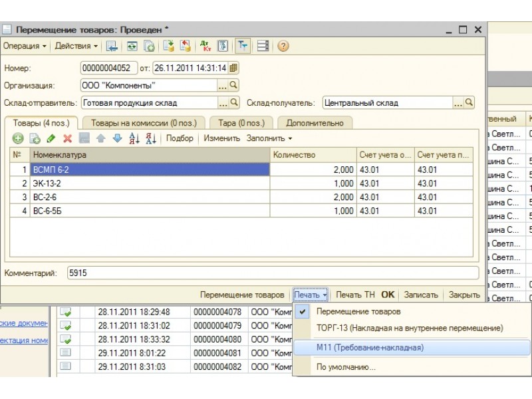Click the Печать ТН button
532x399 pixels.
point(355,295)
